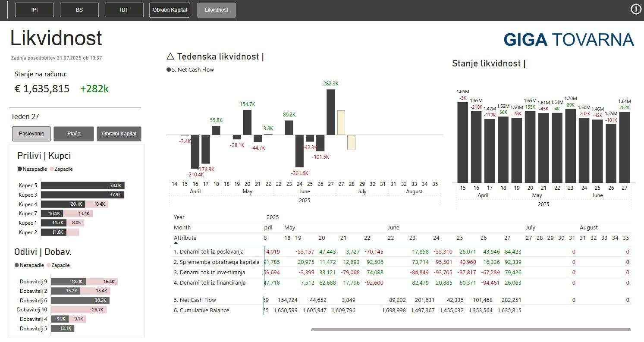Expand the Month row header in the table
Image resolution: width=644 pixels, height=342 pixels.
coord(182,227)
